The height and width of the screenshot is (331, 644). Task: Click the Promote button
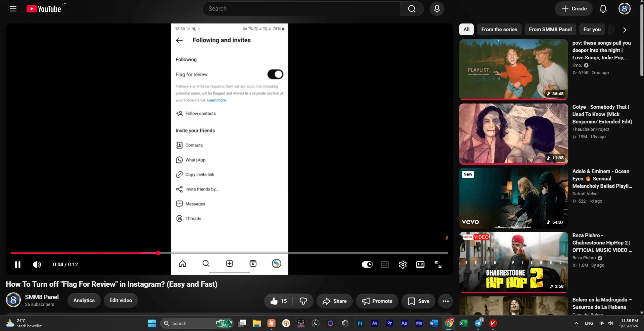(377, 301)
